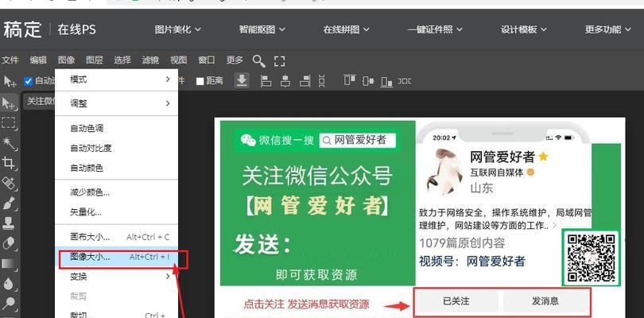Select the Magic Wand tool
Viewport: 644px width, 318px height.
click(8, 142)
